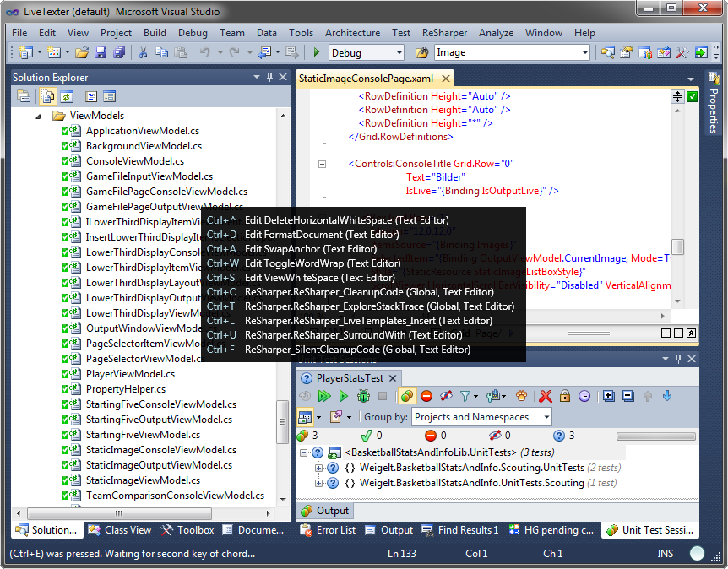Open the Properties side panel tab
This screenshot has width=728, height=569.
[x=713, y=103]
